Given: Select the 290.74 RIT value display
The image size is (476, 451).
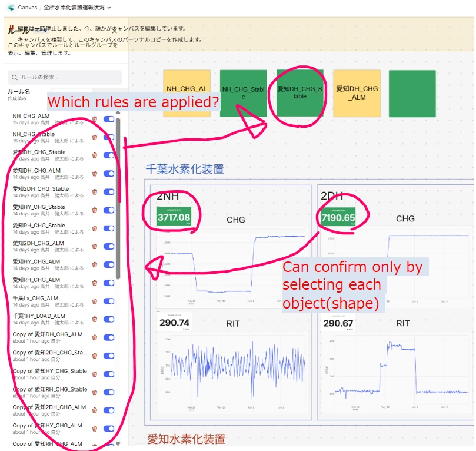Looking at the screenshot, I should (174, 322).
